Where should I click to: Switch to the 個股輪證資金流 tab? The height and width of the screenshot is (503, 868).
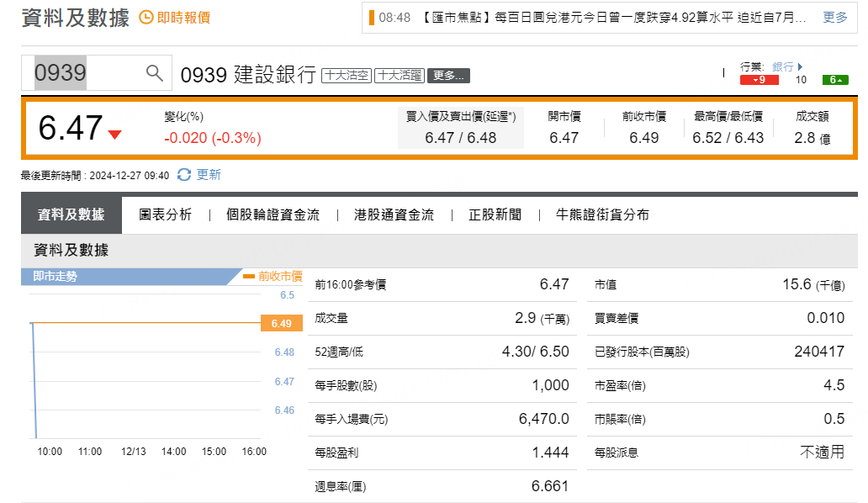click(273, 214)
